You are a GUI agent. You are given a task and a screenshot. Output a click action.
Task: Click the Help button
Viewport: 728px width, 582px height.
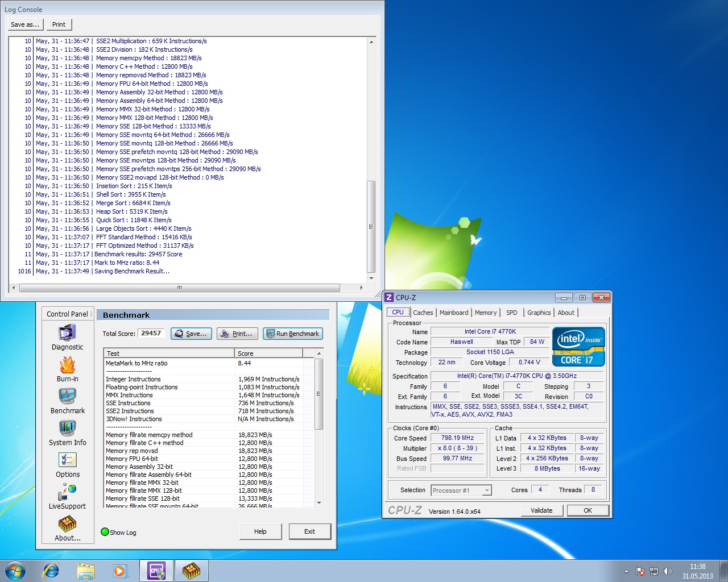(x=260, y=531)
